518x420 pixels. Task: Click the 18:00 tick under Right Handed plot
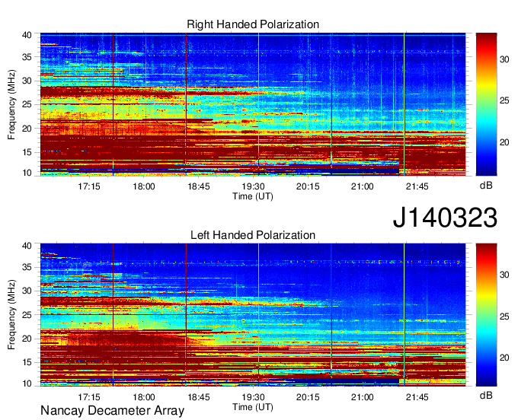(144, 186)
